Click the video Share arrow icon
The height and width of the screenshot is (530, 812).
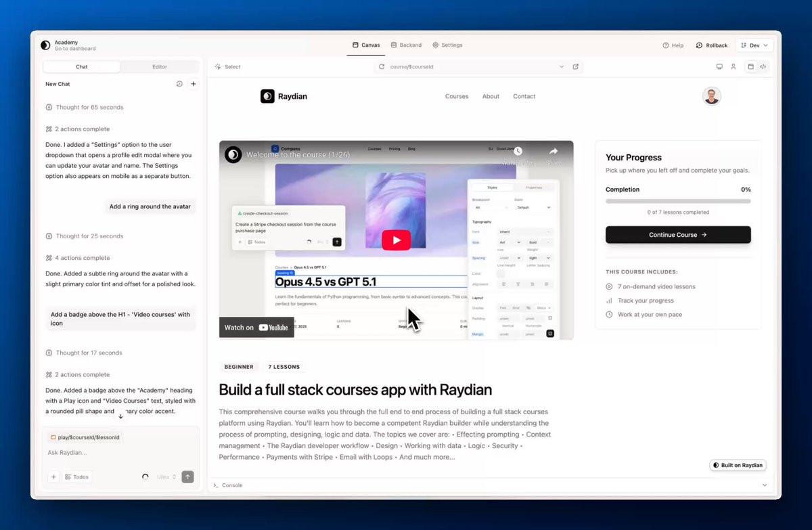coord(553,152)
